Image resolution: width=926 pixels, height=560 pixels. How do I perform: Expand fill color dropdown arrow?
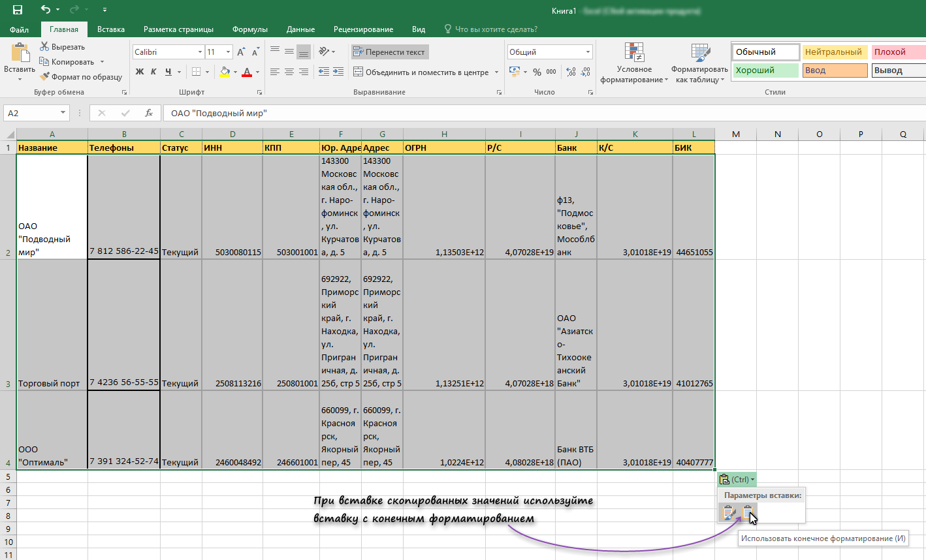pyautogui.click(x=234, y=72)
